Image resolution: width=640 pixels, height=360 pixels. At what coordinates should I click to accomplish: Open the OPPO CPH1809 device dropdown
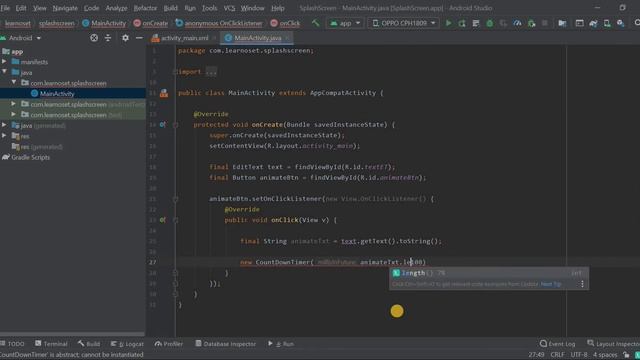pyautogui.click(x=404, y=23)
